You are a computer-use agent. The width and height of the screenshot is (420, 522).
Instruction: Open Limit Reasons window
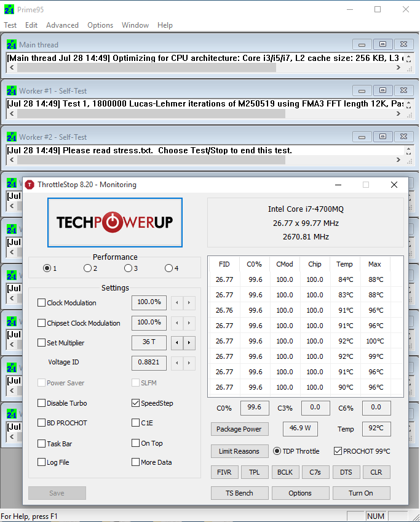(239, 451)
